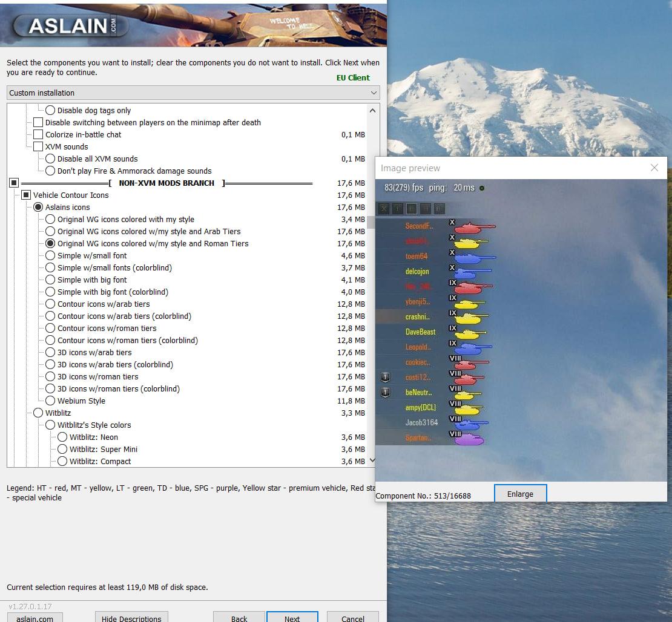Select 3D icons w/roman tiers
672x622 pixels.
[x=50, y=376]
